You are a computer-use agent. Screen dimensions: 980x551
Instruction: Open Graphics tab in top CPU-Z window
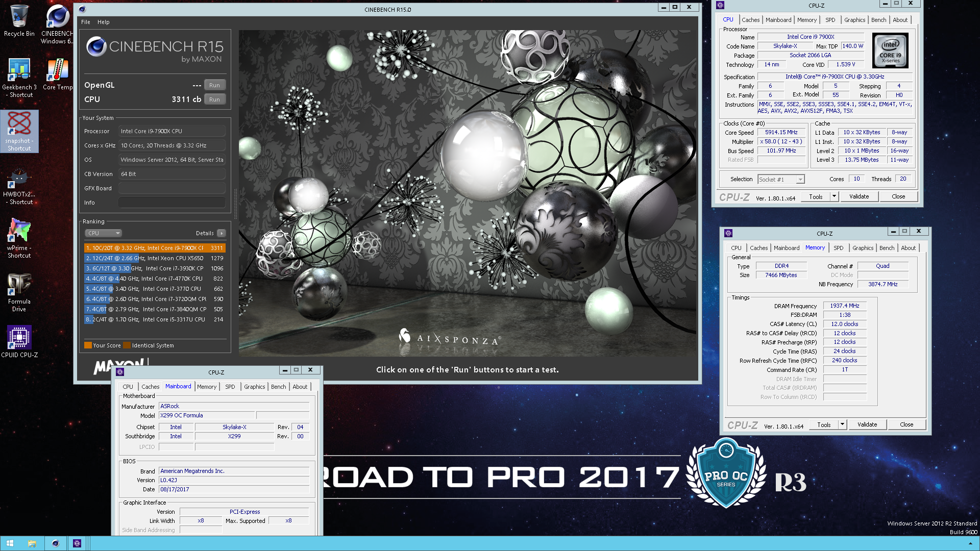coord(854,20)
